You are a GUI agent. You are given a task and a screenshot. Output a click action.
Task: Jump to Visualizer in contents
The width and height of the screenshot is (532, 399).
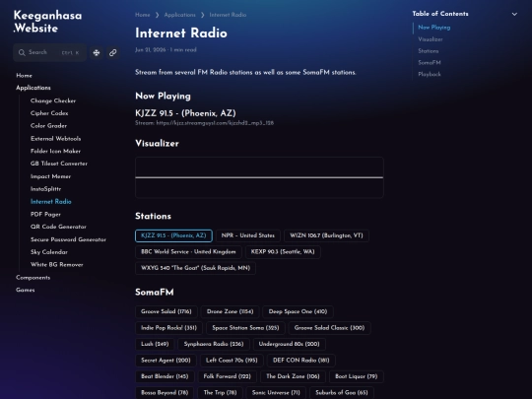[x=431, y=39]
